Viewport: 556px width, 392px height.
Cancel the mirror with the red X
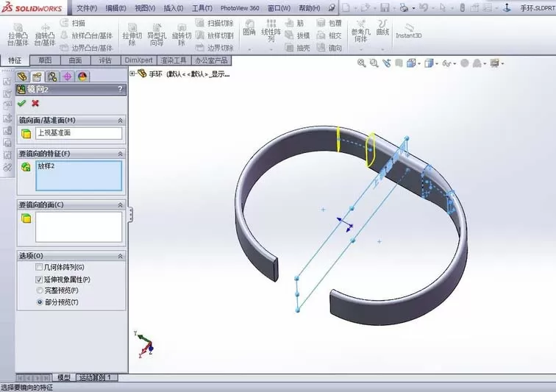[x=35, y=103]
